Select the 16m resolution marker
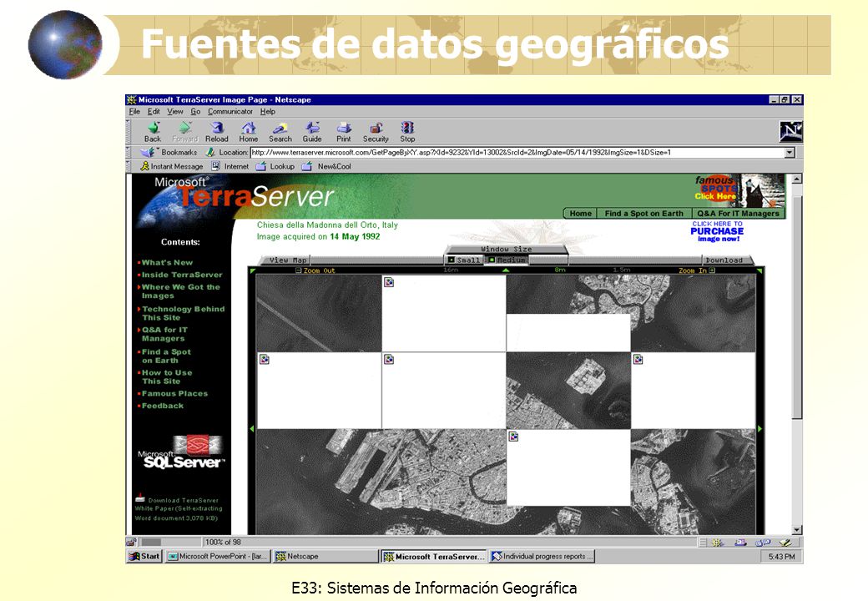Viewport: 868px width, 601px height. click(452, 270)
